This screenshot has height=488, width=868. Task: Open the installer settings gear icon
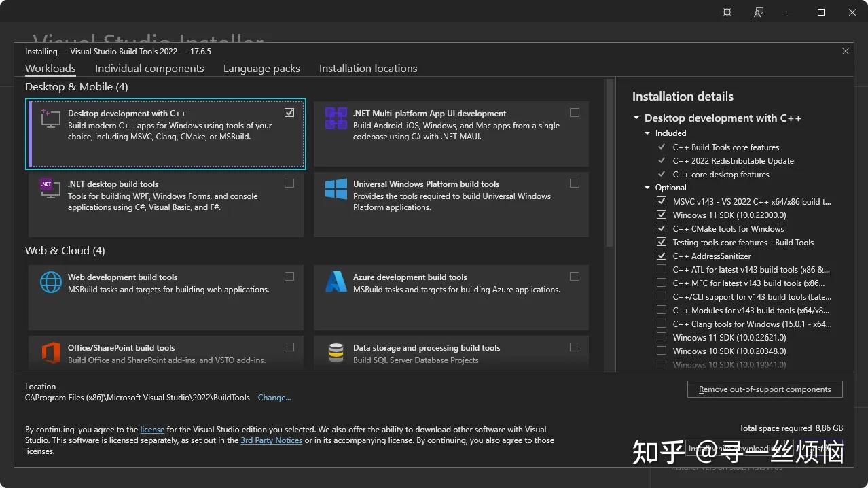(726, 12)
